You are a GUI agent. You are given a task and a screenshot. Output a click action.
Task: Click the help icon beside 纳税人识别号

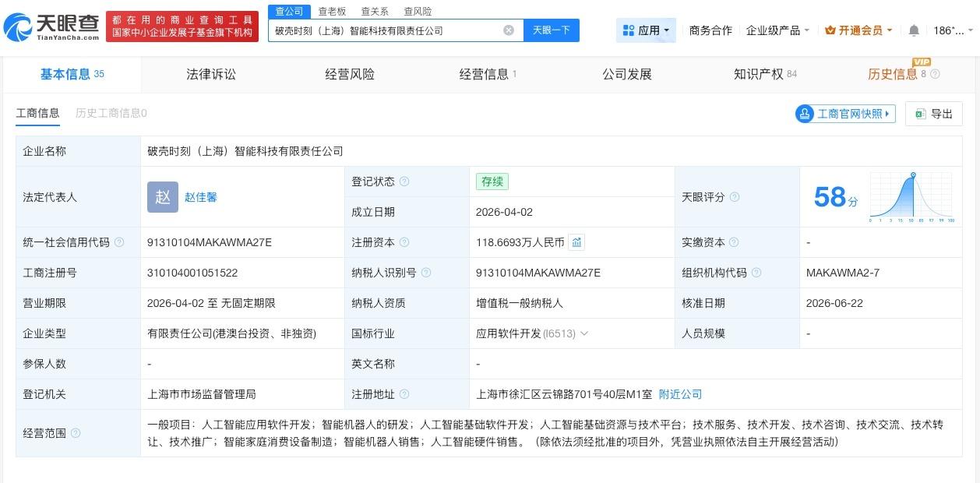(426, 273)
